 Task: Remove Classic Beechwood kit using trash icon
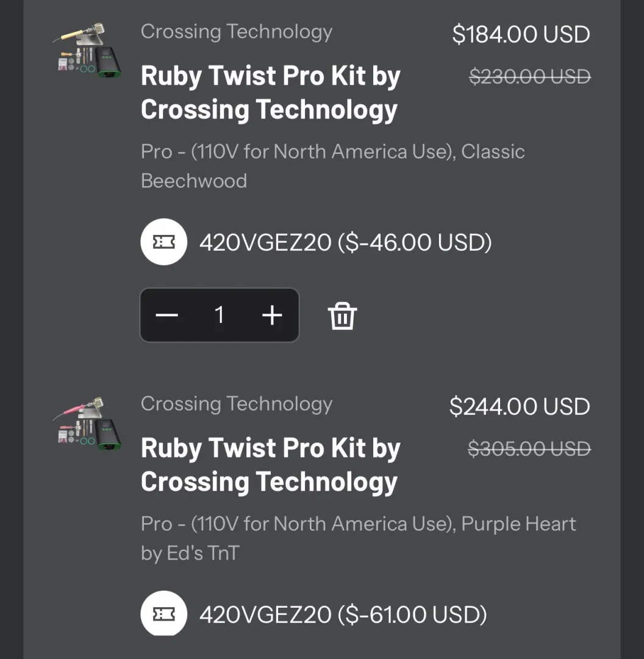[342, 315]
